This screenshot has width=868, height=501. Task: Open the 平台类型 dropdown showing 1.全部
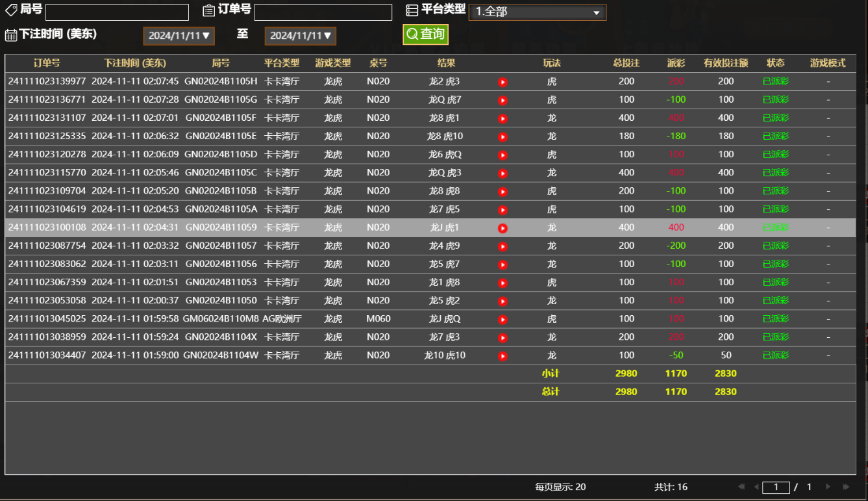(x=537, y=12)
